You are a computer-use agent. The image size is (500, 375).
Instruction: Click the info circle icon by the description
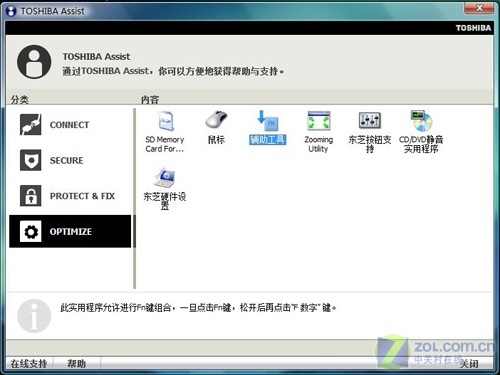coord(34,316)
